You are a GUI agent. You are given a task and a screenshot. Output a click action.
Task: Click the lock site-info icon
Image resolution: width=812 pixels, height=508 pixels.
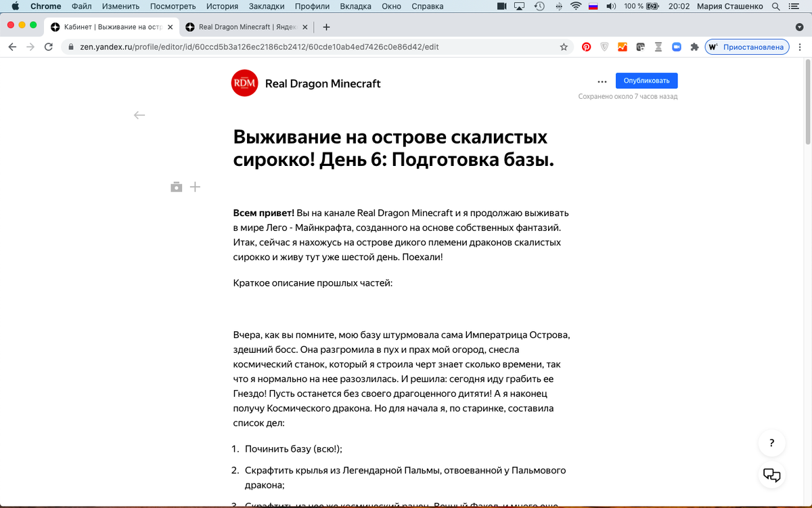tap(71, 47)
